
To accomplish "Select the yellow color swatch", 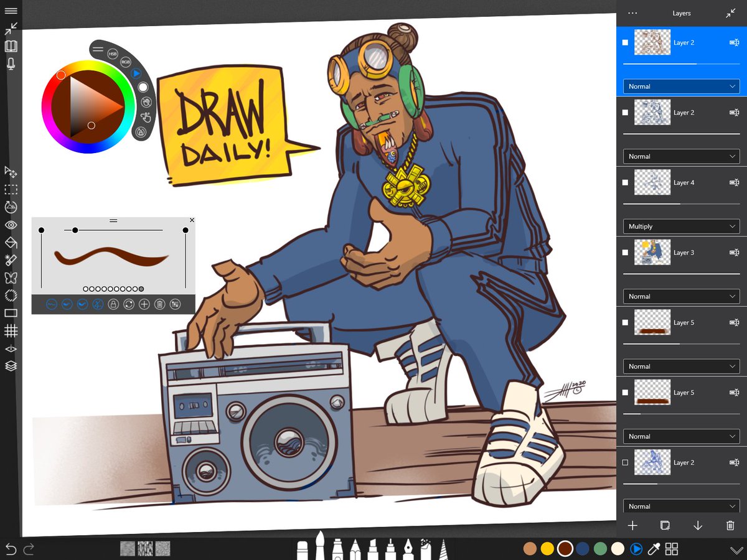I will coord(547,549).
